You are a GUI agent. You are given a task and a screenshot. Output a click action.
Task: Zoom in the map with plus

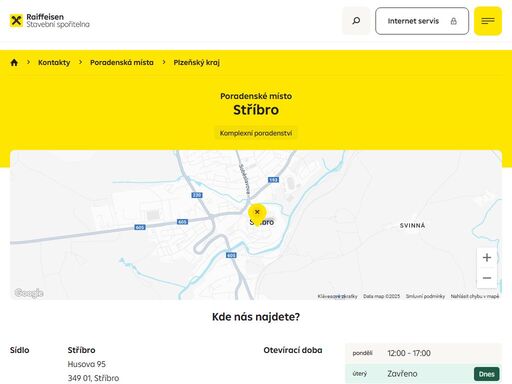[487, 257]
